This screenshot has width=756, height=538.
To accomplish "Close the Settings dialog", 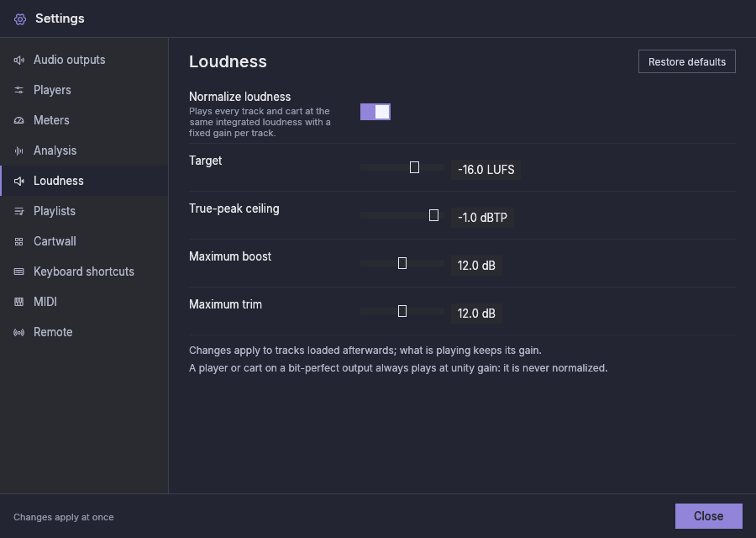I will coord(708,516).
